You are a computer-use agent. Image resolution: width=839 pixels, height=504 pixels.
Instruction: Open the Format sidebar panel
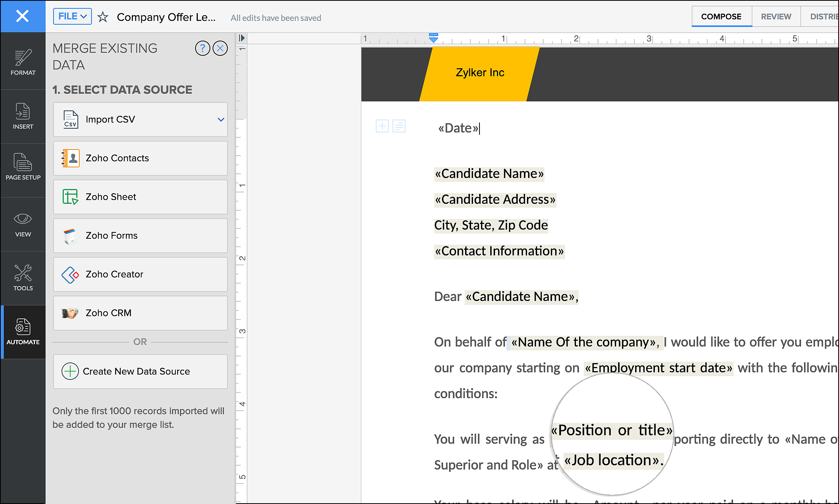[23, 63]
